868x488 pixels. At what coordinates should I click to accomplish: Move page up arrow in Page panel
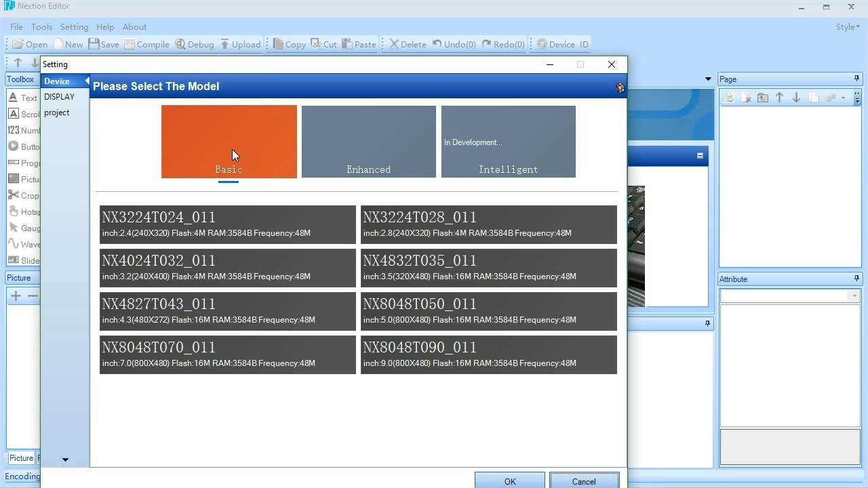pyautogui.click(x=780, y=98)
